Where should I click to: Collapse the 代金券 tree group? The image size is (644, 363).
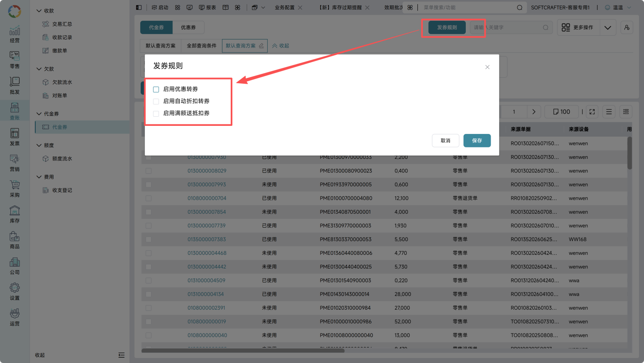tap(39, 114)
